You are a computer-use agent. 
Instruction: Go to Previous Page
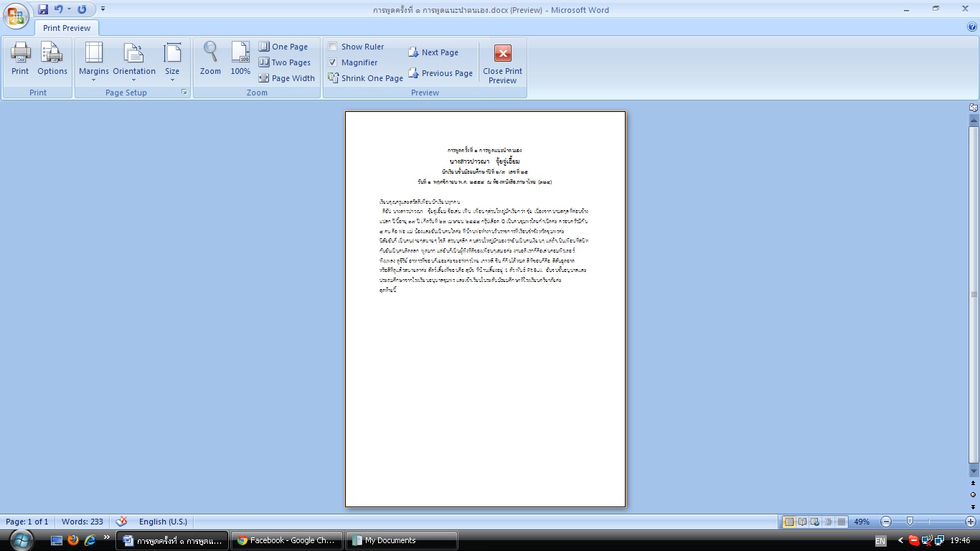point(440,73)
